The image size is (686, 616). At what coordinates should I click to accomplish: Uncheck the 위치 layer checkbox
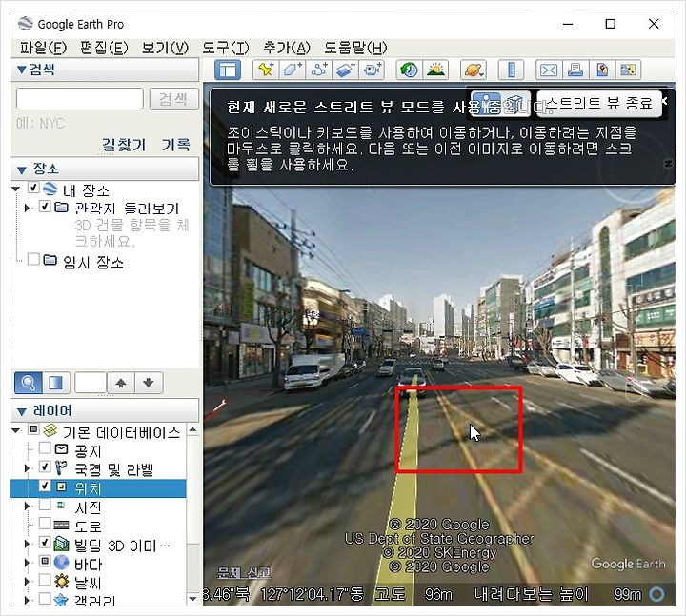point(45,486)
